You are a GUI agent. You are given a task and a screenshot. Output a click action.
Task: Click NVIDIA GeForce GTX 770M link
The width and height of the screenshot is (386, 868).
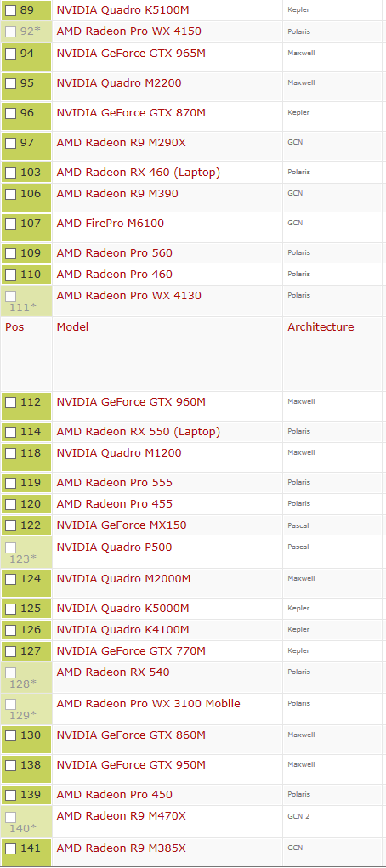[131, 651]
